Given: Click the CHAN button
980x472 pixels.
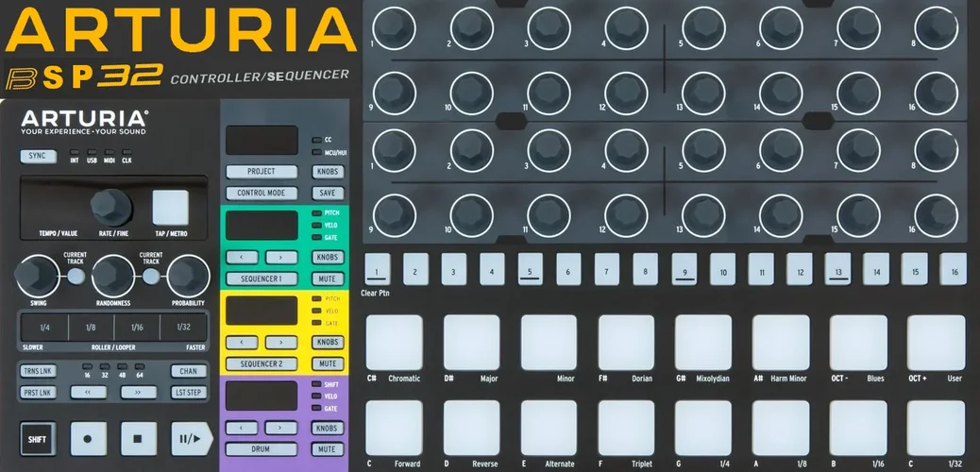Looking at the screenshot, I should pos(189,371).
